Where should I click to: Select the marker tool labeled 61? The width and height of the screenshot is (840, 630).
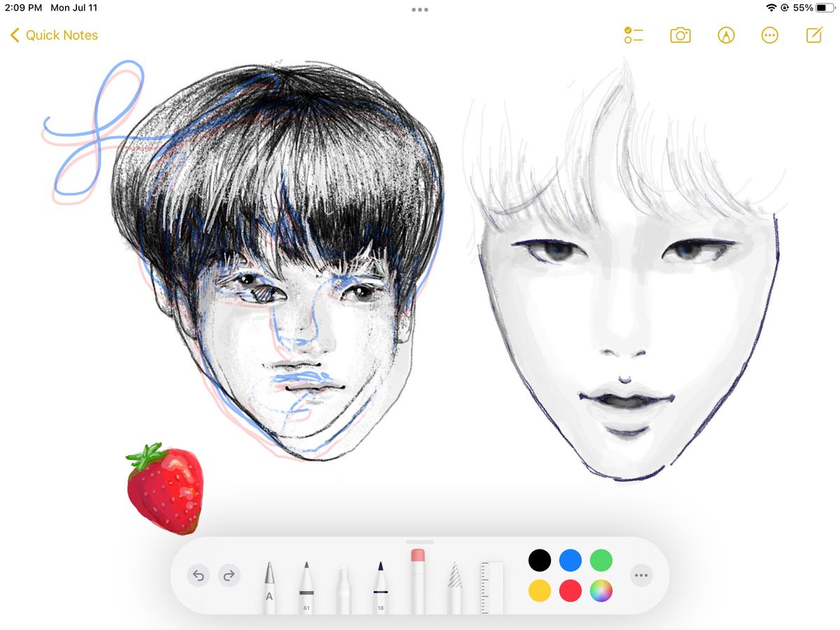pyautogui.click(x=307, y=587)
